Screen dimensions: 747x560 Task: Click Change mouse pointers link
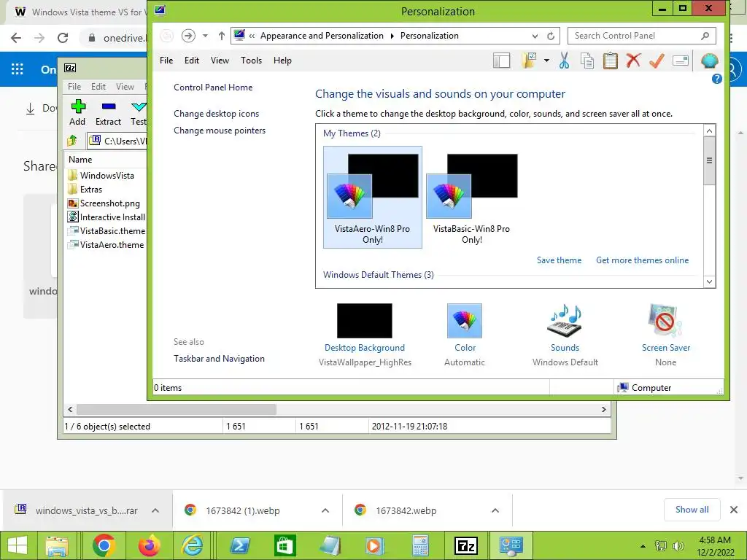pos(220,131)
